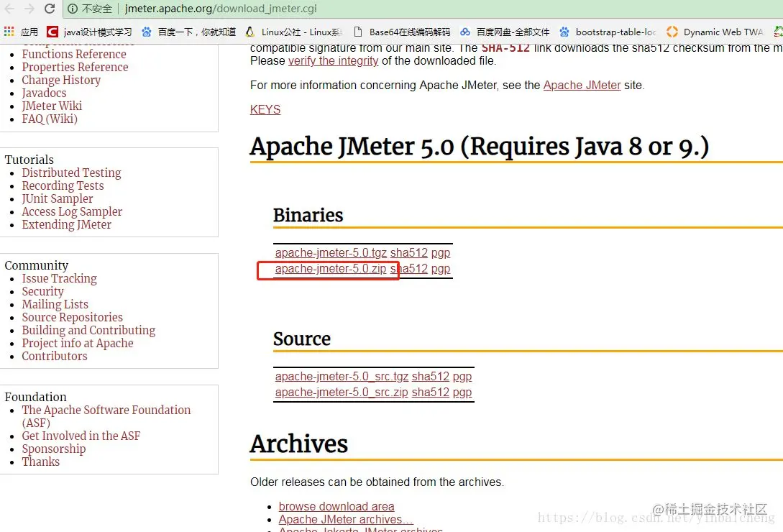Open Project info at Apache link
783x532 pixels.
click(x=78, y=344)
